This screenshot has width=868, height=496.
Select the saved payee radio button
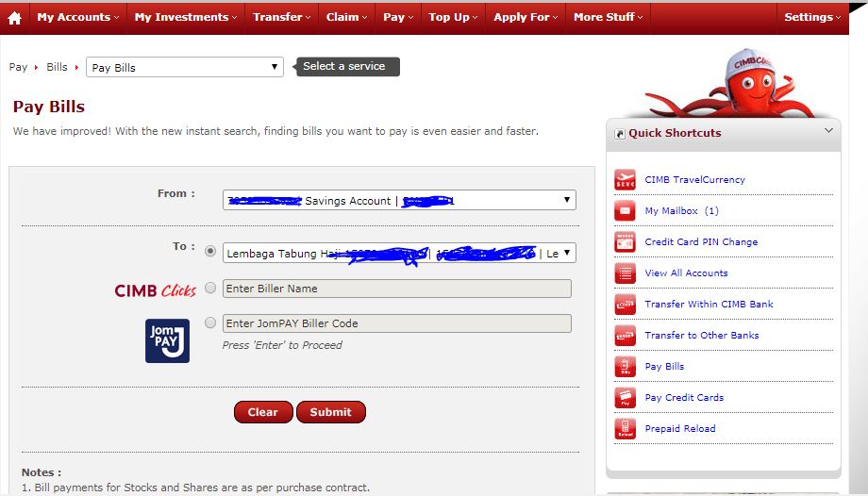210,251
